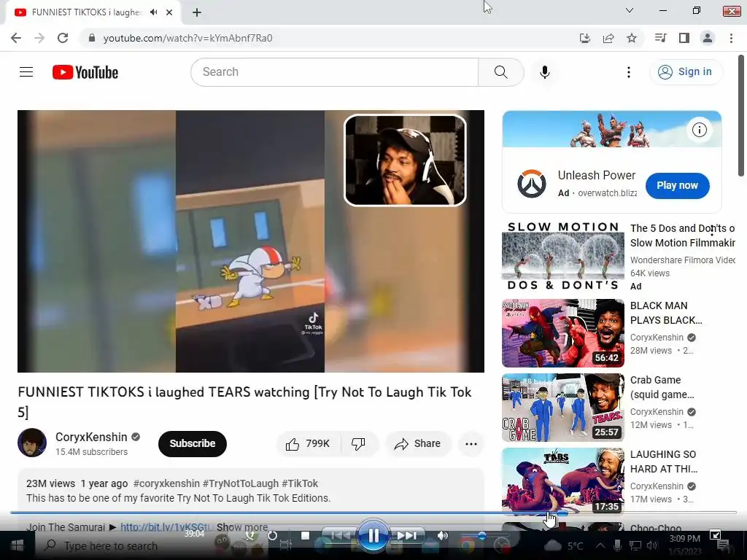Skip to next in media player
This screenshot has height=560, width=747.
(406, 536)
